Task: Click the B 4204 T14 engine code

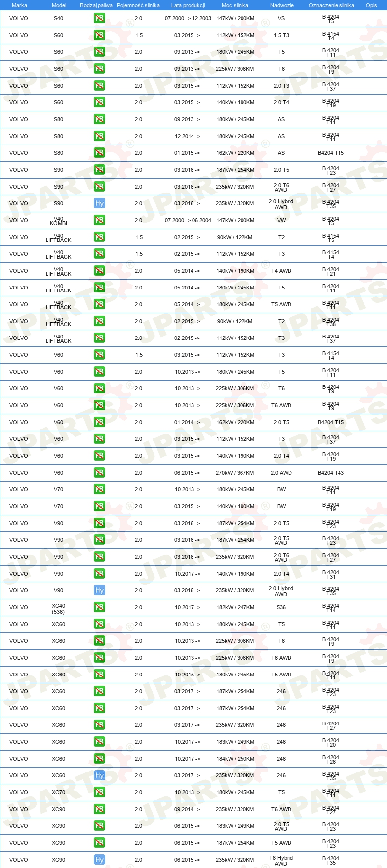Action: 331,608
